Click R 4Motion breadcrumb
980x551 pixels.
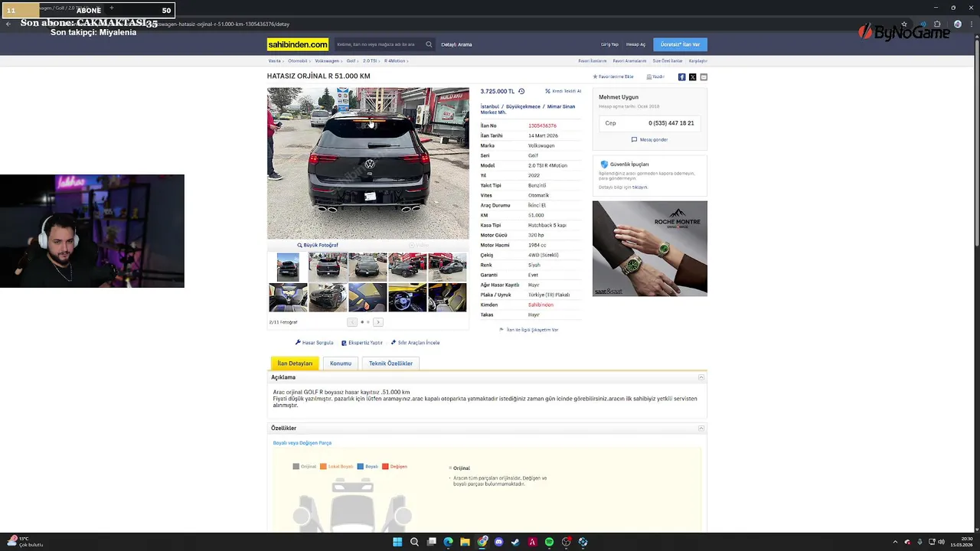pyautogui.click(x=394, y=60)
